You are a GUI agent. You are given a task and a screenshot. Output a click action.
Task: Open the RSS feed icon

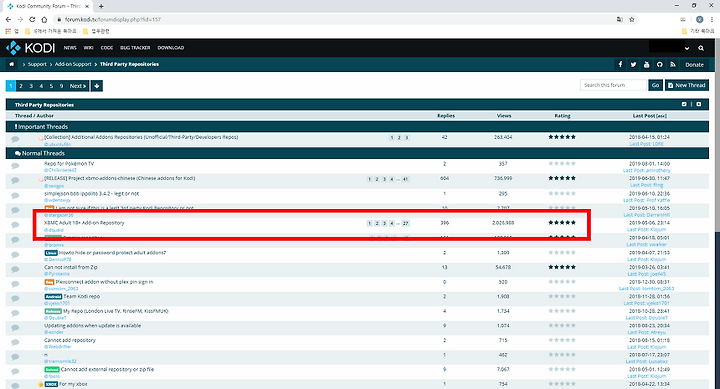click(673, 65)
